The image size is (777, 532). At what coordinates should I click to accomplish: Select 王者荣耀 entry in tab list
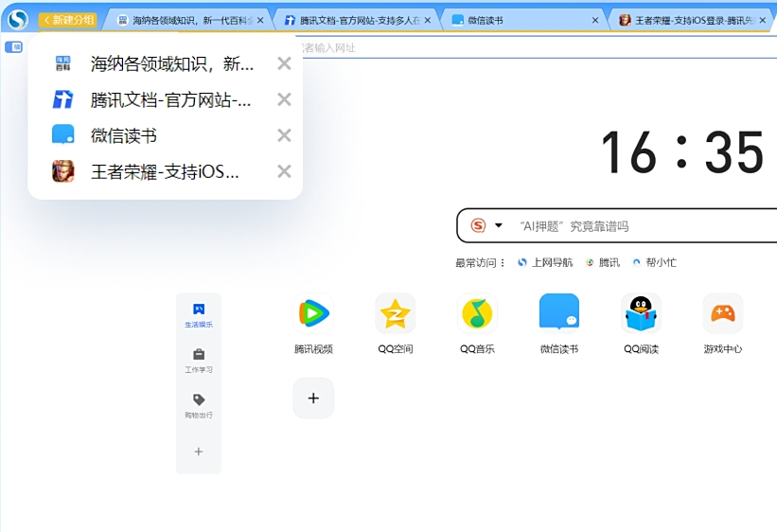(165, 171)
